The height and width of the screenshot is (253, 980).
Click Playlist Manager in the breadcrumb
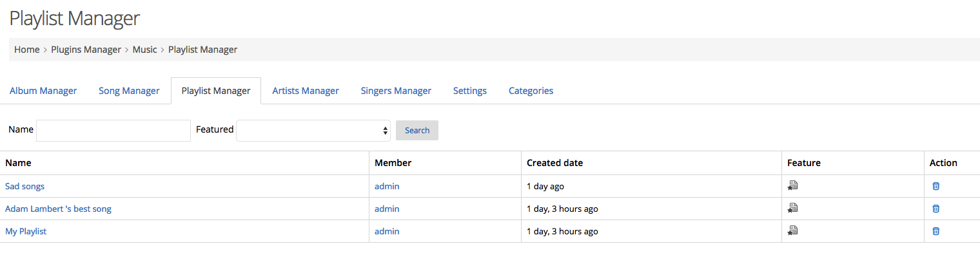tap(203, 50)
